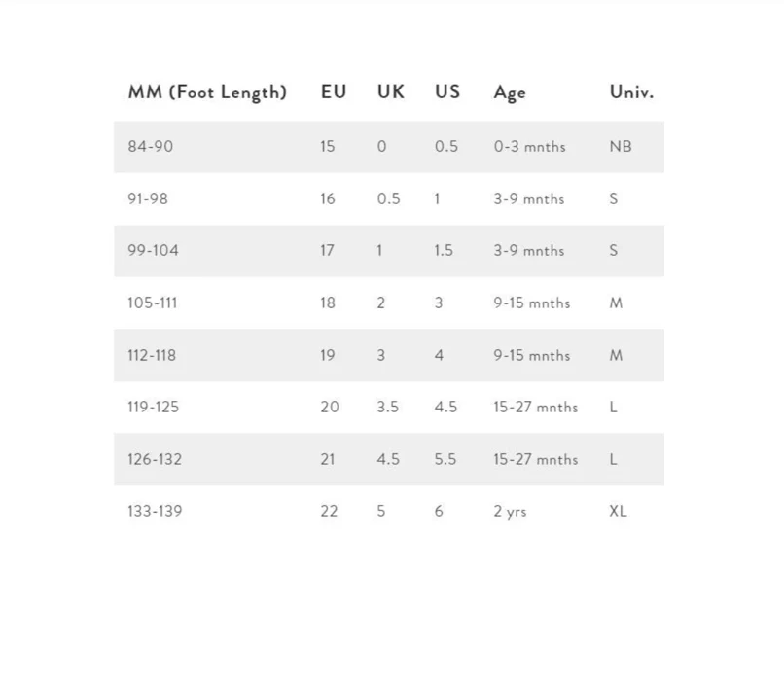Click the Univ. column header
Image resolution: width=784 pixels, height=677 pixels.
(631, 92)
